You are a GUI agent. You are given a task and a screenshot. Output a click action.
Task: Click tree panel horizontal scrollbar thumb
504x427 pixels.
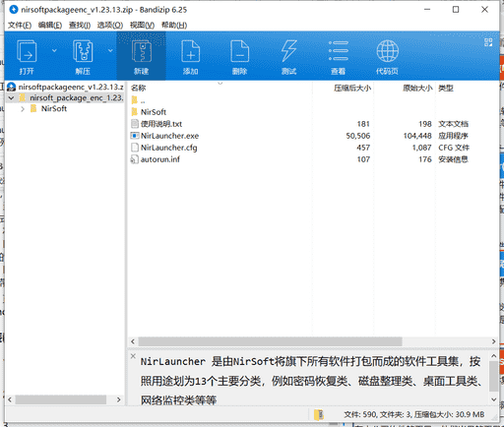(x=61, y=399)
